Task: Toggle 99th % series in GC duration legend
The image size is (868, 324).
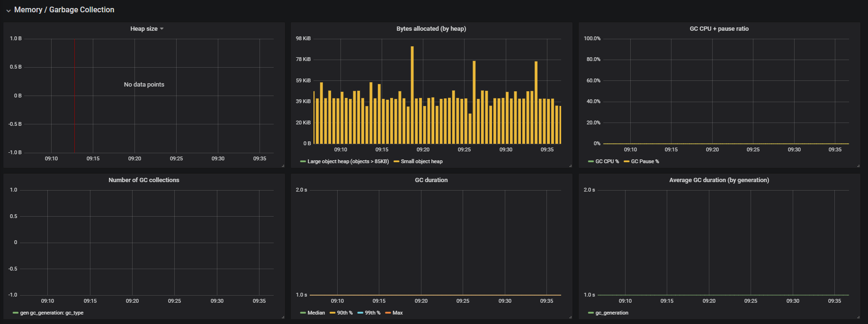Action: [x=373, y=313]
